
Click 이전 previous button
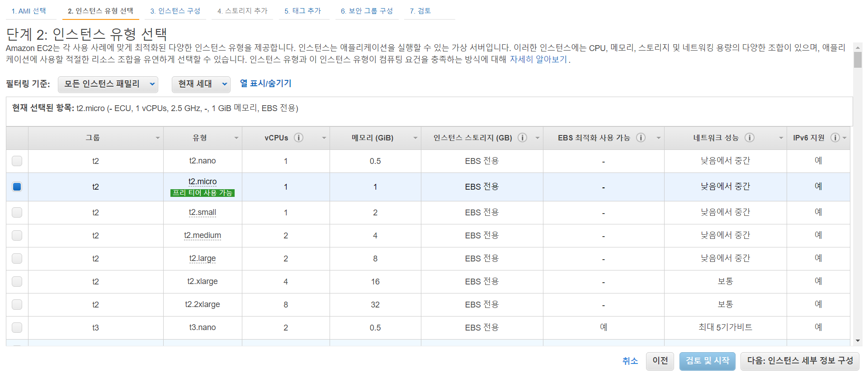(660, 361)
